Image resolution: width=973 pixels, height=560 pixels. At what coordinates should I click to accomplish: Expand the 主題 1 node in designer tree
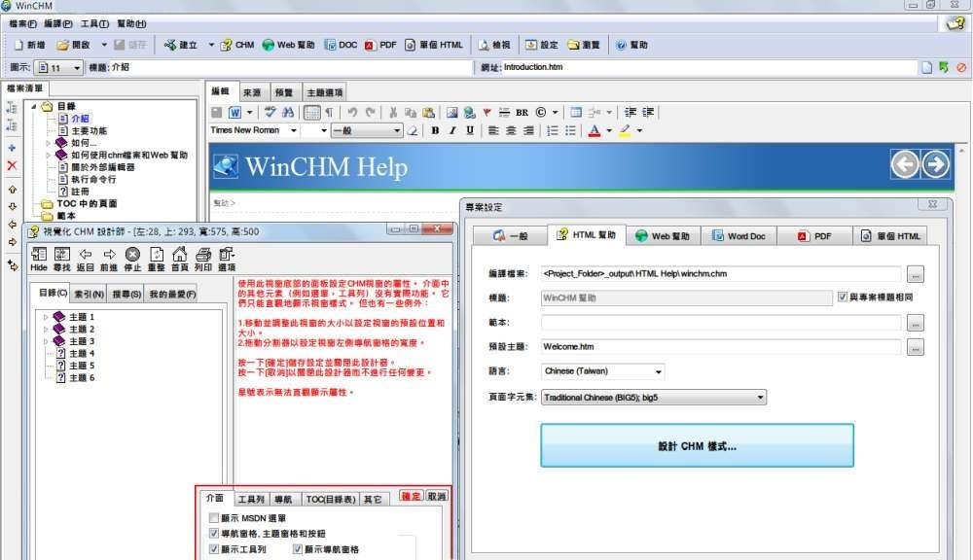(46, 317)
